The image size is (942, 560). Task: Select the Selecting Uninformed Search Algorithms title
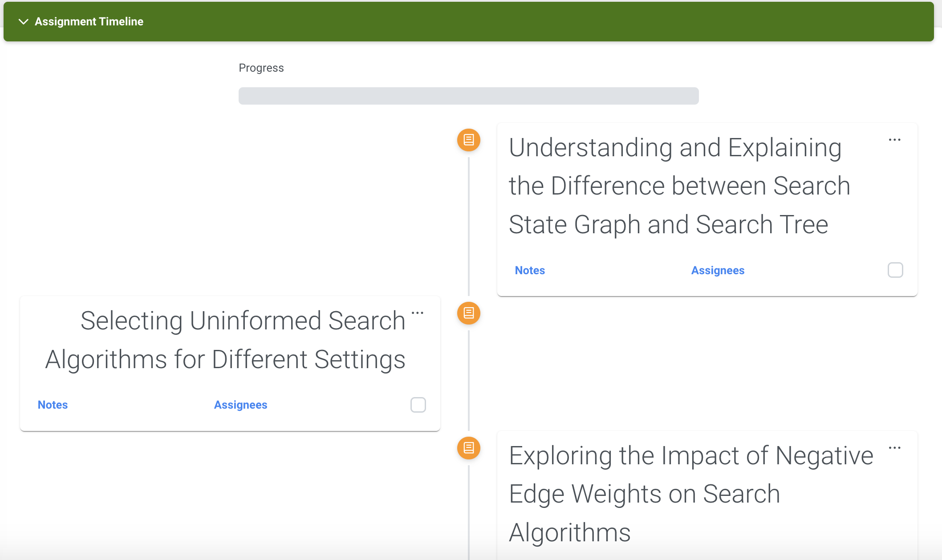click(x=225, y=340)
